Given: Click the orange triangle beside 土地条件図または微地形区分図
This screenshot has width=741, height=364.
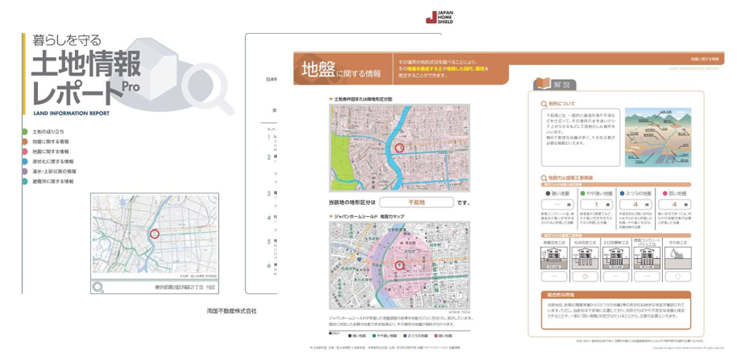Looking at the screenshot, I should click(331, 99).
